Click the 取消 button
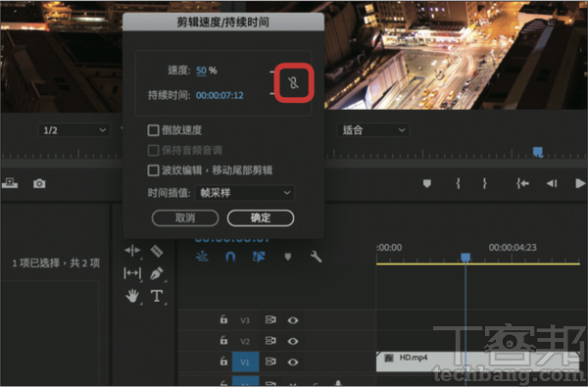The height and width of the screenshot is (387, 588). coord(185,218)
